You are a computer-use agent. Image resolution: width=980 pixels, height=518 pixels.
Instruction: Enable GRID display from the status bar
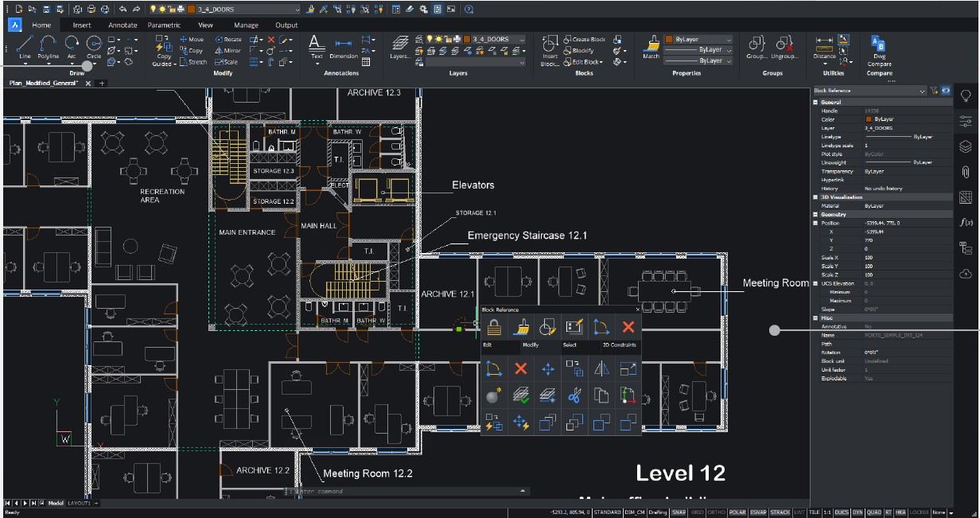[x=698, y=512]
